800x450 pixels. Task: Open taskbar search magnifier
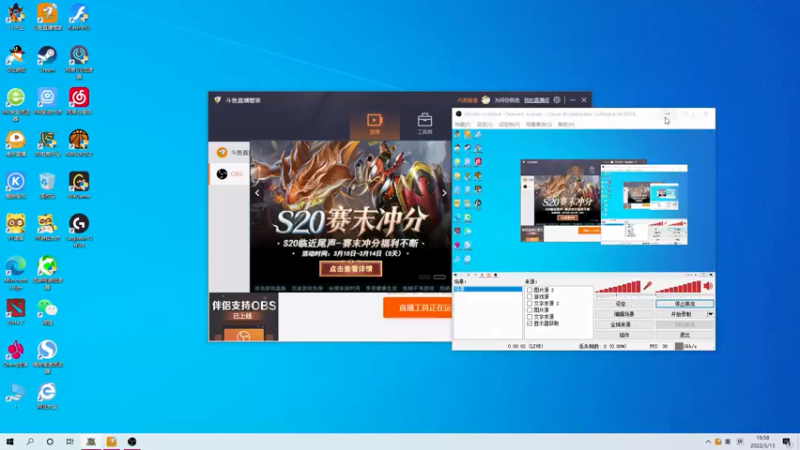click(x=30, y=442)
